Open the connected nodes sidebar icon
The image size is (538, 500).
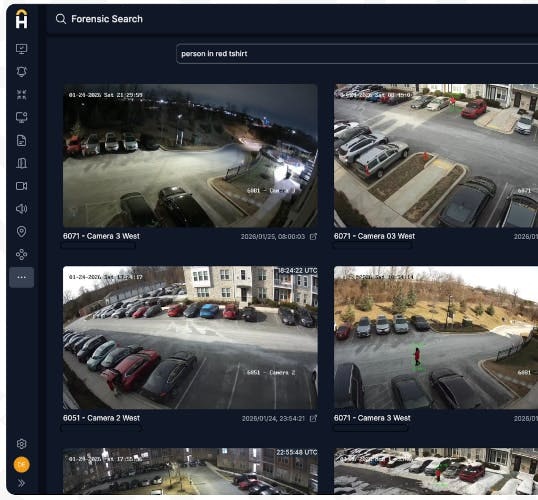pos(22,254)
